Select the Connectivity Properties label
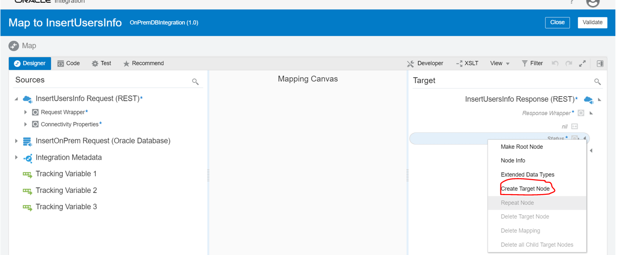The width and height of the screenshot is (644, 255). [x=69, y=124]
